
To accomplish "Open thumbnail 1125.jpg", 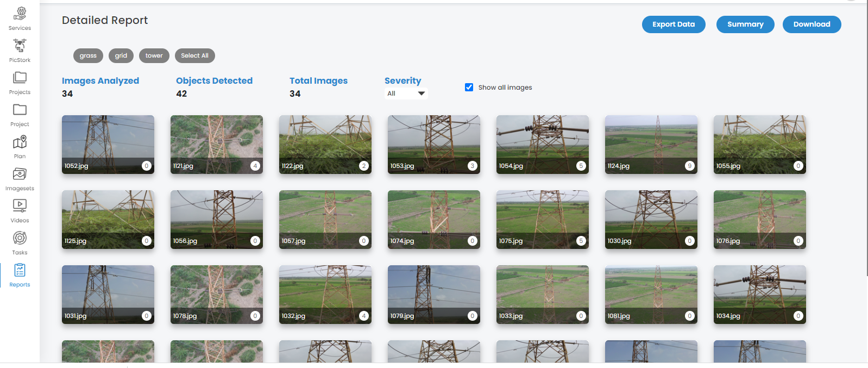I will click(108, 220).
